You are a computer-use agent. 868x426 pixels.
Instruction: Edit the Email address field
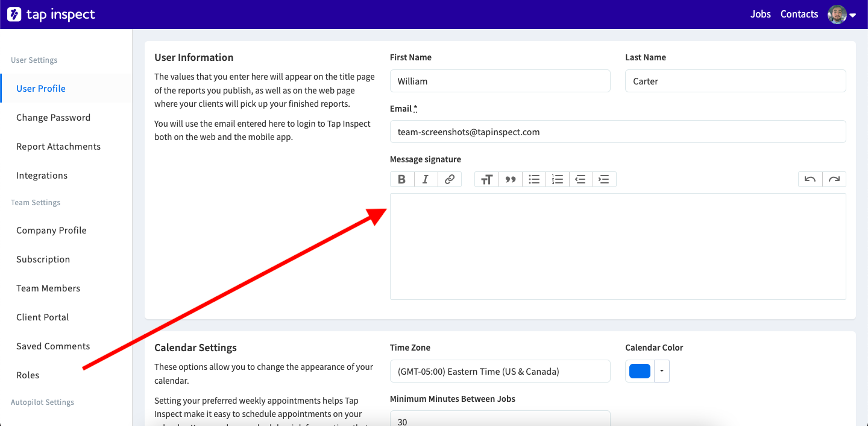click(618, 132)
